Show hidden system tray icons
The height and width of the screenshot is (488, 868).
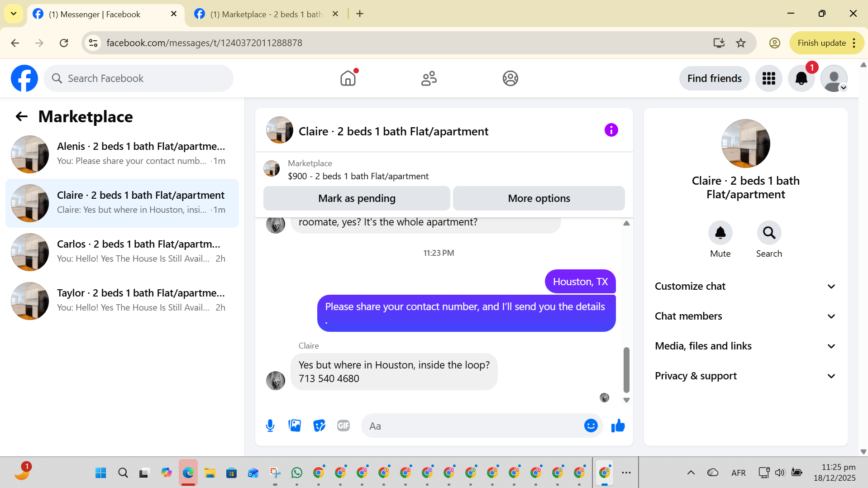coord(691,473)
